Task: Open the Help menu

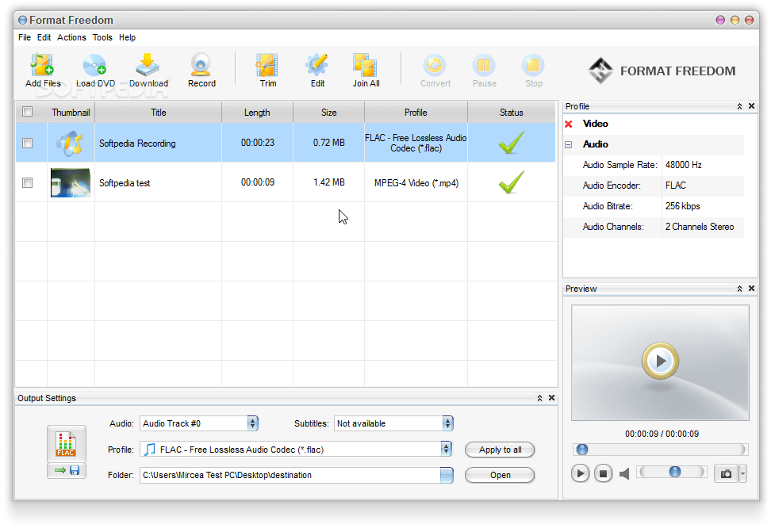Action: coord(127,37)
